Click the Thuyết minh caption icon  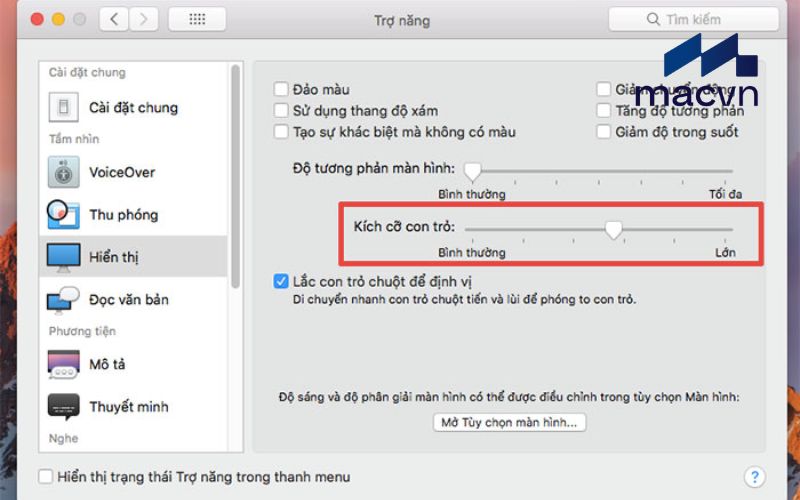[63, 407]
